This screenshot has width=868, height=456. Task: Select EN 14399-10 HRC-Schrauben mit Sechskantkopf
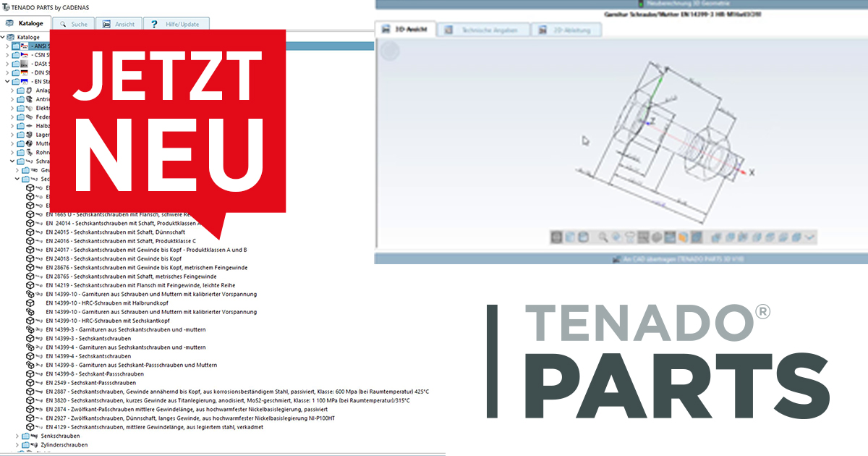107,321
